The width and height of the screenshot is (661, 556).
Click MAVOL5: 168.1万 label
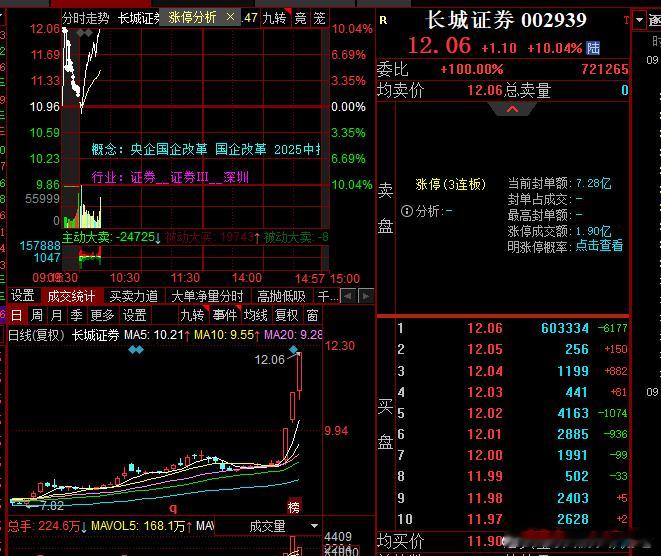(x=142, y=526)
